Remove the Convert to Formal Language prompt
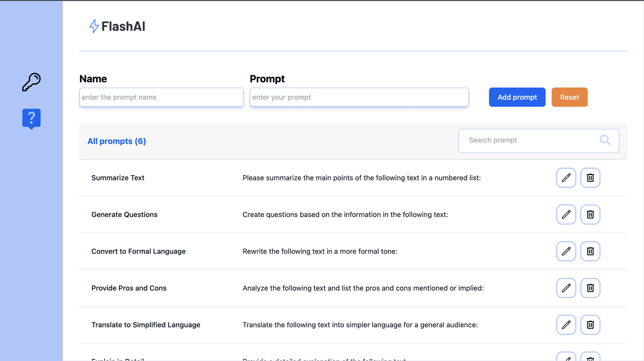 point(590,251)
